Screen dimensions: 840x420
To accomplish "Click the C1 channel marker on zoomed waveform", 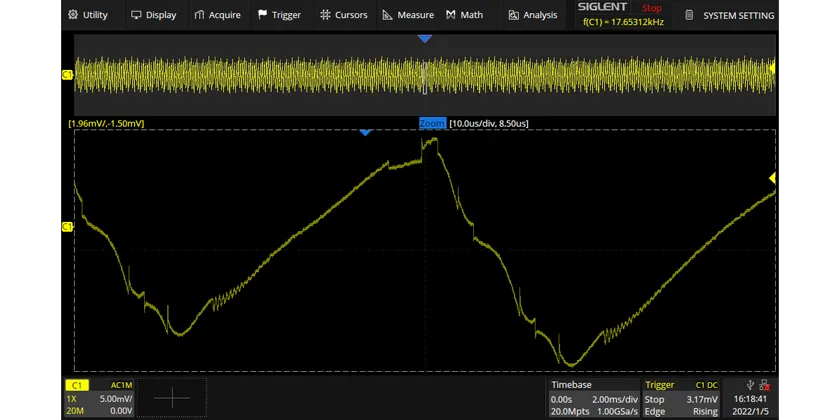I will coord(67,227).
